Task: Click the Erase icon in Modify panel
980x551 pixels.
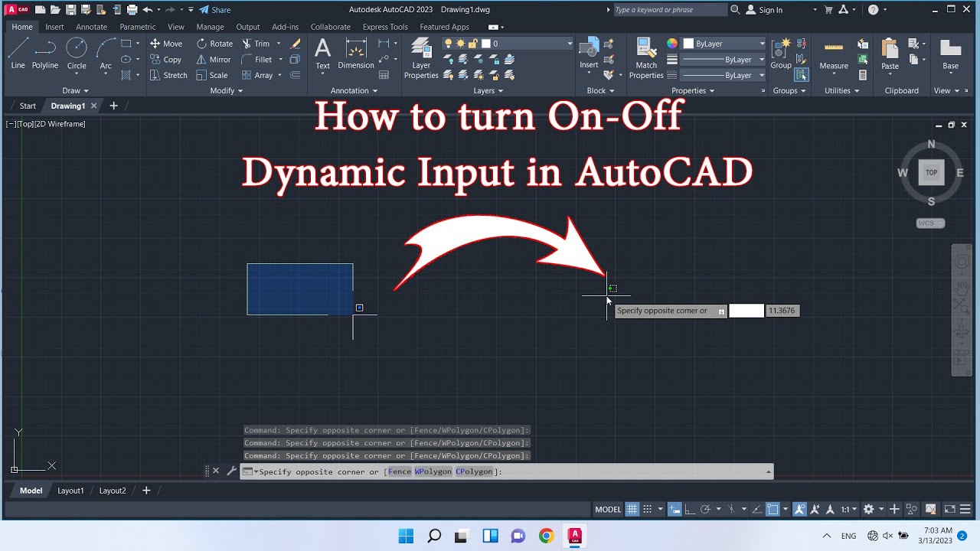Action: pyautogui.click(x=296, y=44)
